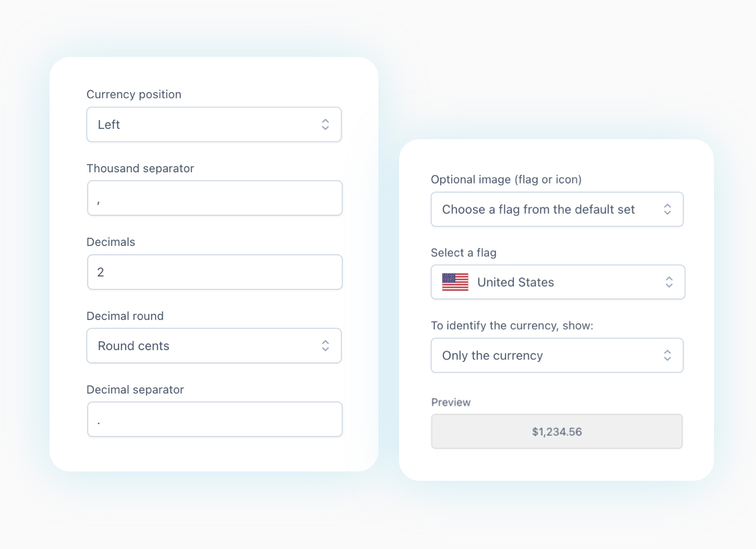This screenshot has width=756, height=549.
Task: Click the United States flag icon
Action: [455, 282]
